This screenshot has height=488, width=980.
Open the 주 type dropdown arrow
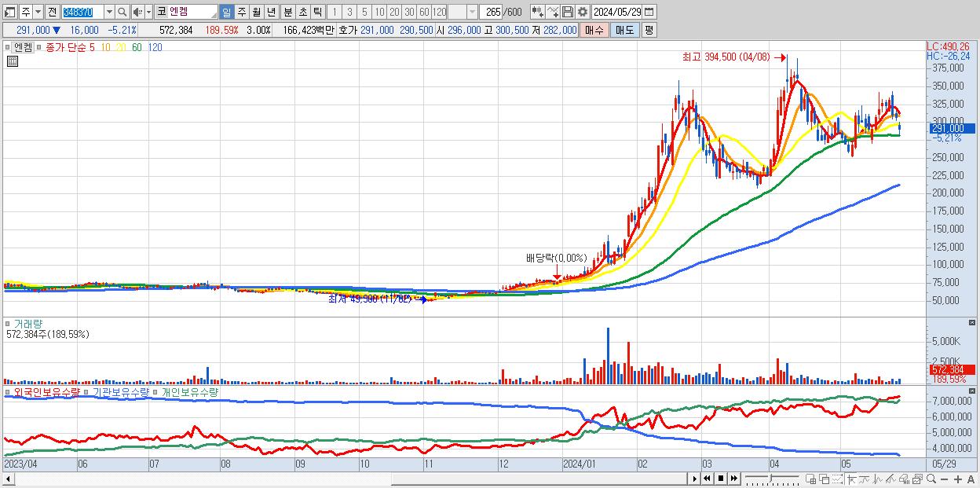(x=38, y=12)
